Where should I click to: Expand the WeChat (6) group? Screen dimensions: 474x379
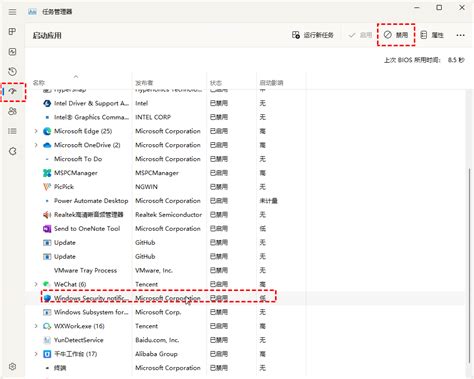pos(36,284)
